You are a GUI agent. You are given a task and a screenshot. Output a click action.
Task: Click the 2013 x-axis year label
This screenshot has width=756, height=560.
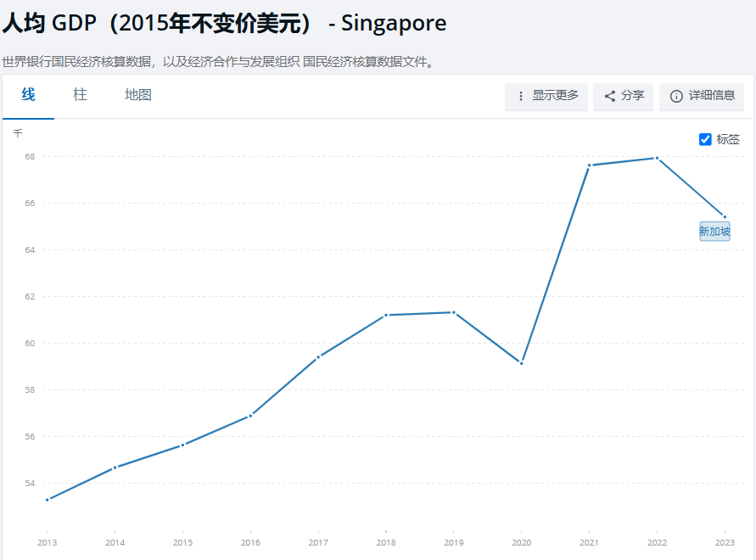point(48,543)
